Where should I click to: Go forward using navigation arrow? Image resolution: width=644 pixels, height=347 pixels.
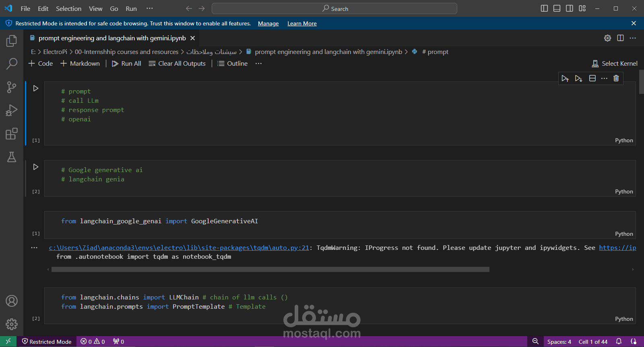(202, 8)
